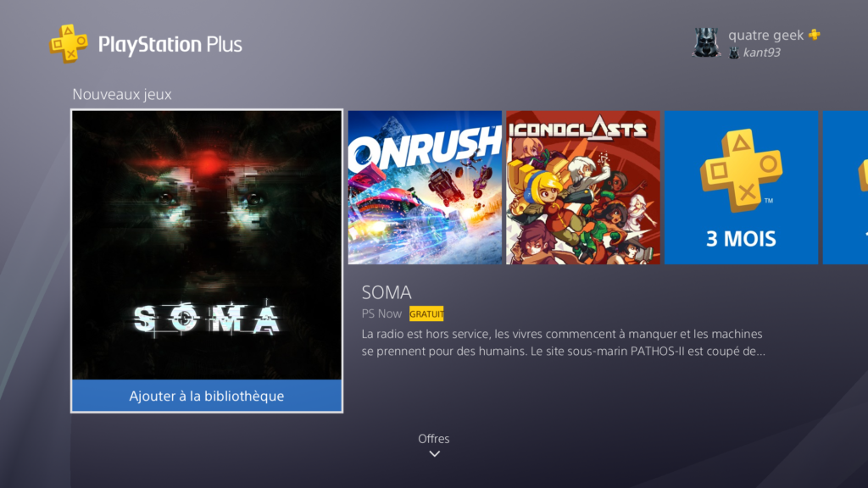The height and width of the screenshot is (488, 868).
Task: Select the ONRUSH game tile
Action: point(425,187)
